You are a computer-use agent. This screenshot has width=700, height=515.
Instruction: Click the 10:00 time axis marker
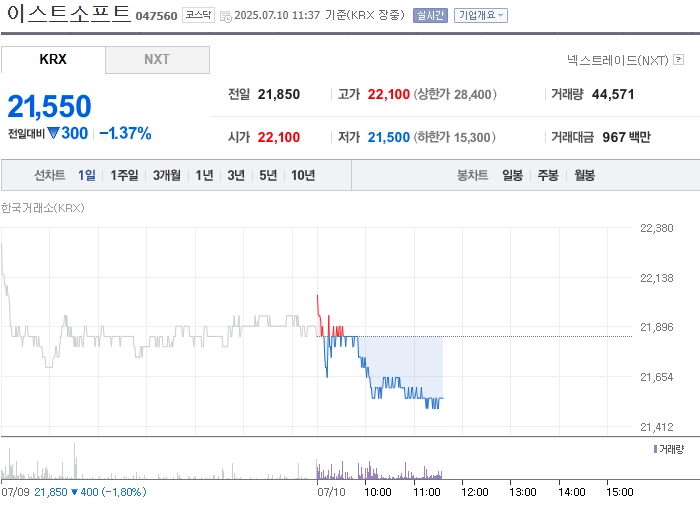pos(378,492)
